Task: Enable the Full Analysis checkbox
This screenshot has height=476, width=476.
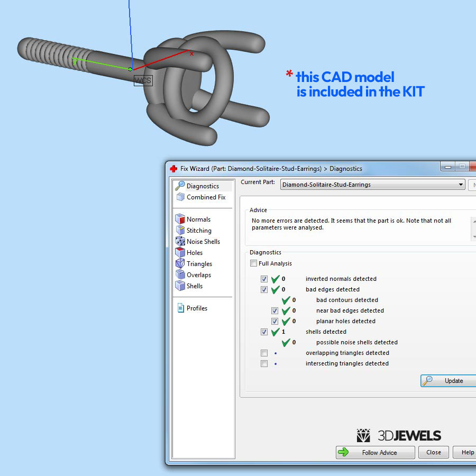Action: point(254,263)
